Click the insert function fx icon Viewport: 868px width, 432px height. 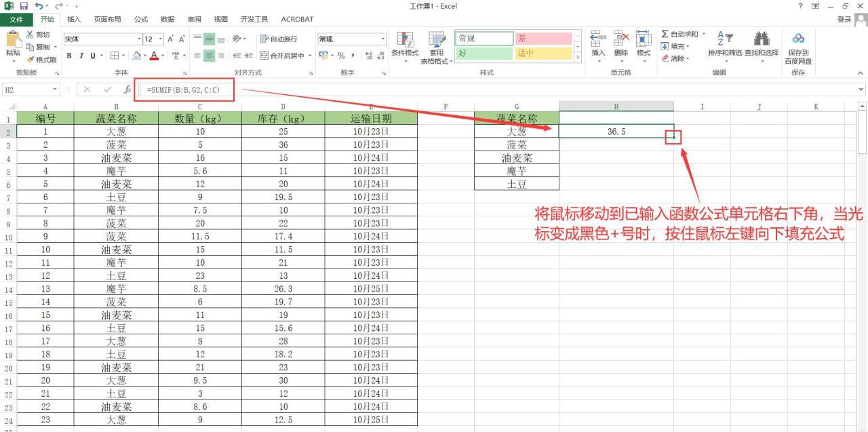[x=127, y=90]
